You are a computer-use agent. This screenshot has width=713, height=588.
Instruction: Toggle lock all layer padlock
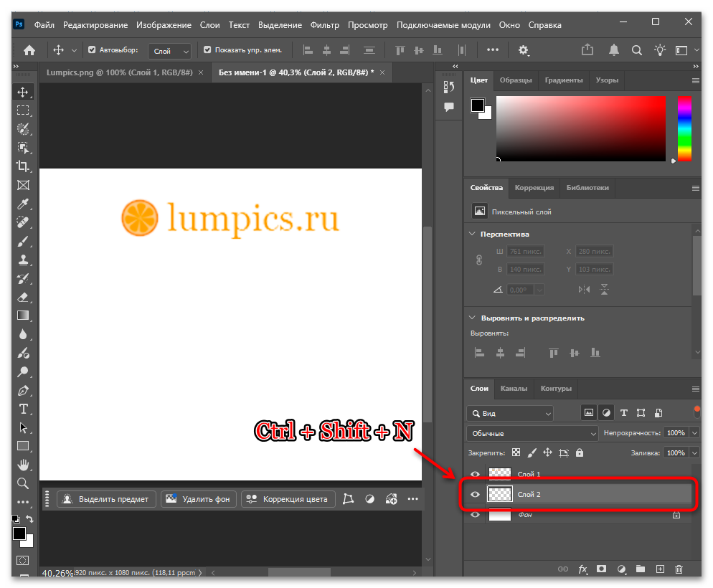[x=580, y=452]
